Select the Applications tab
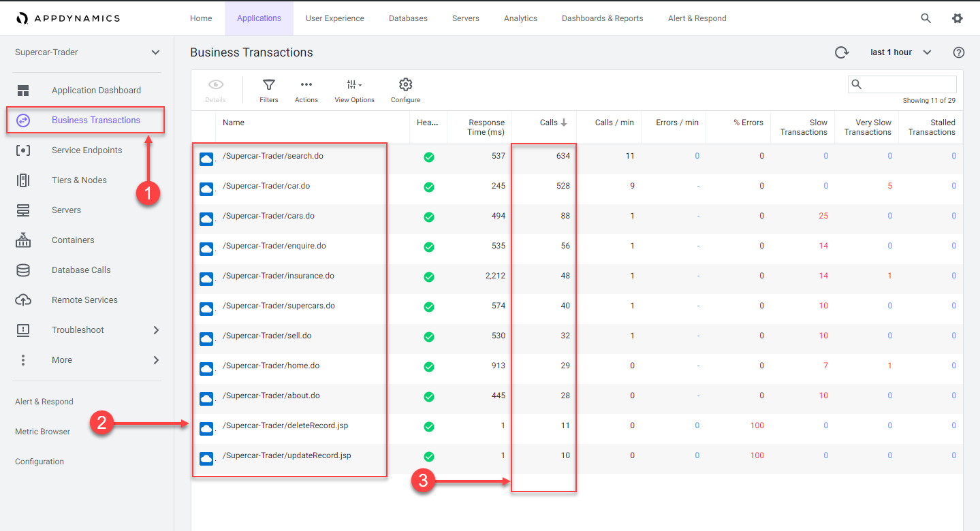The image size is (980, 531). tap(259, 18)
